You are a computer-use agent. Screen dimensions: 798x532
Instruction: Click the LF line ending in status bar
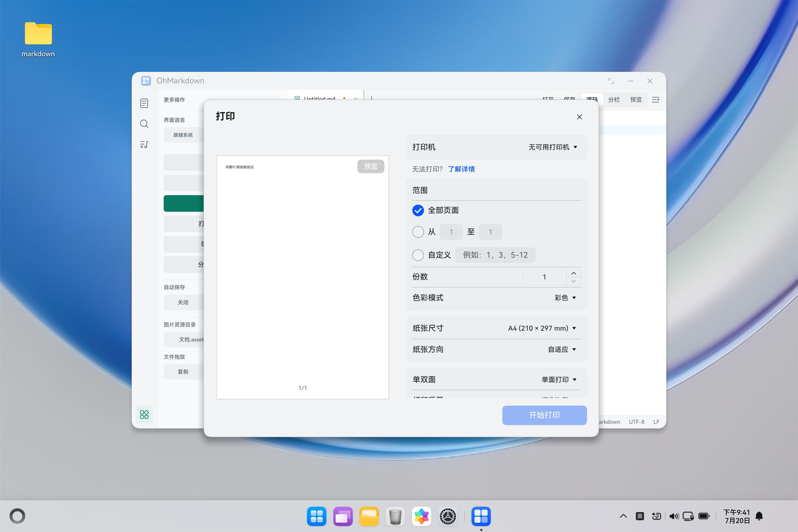[656, 422]
